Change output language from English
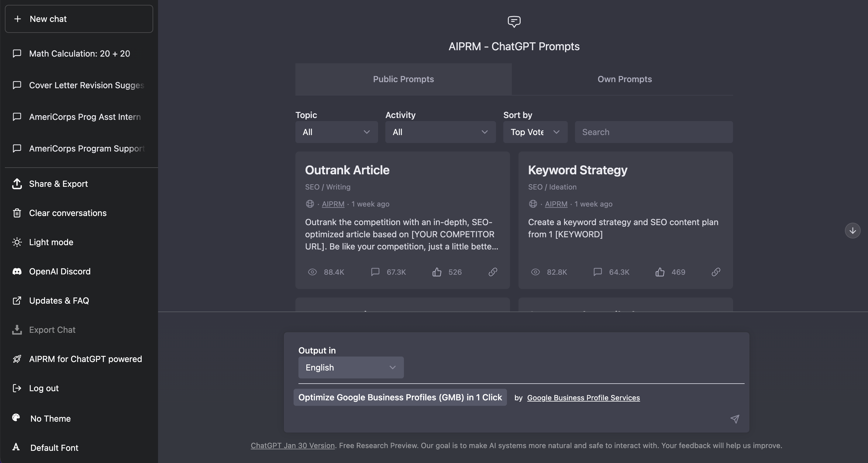Image resolution: width=868 pixels, height=463 pixels. click(x=350, y=367)
